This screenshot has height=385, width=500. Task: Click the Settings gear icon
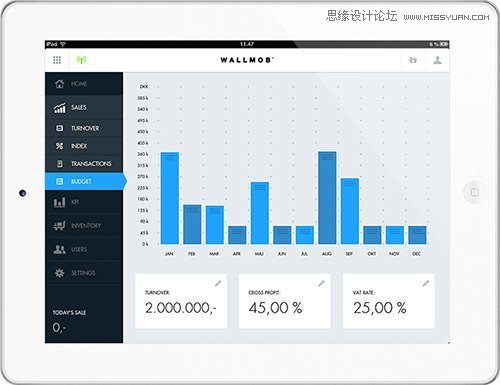click(x=59, y=273)
